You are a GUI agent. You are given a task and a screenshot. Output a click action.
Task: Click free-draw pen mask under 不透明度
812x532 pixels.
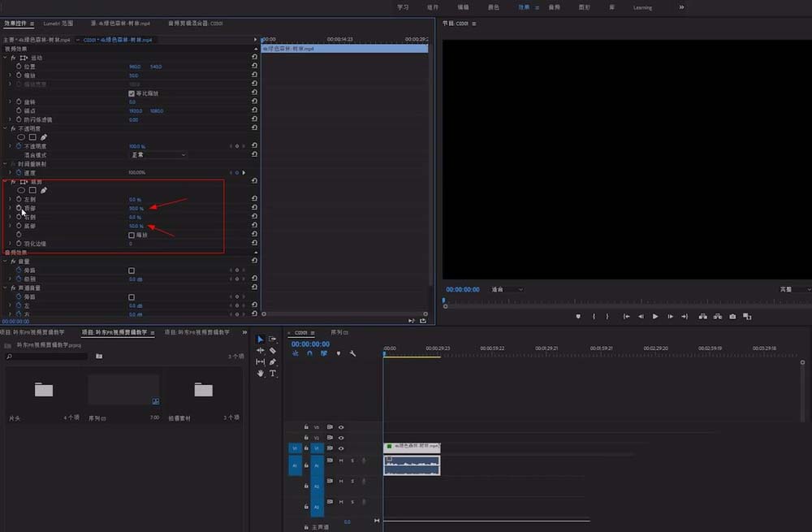click(44, 137)
